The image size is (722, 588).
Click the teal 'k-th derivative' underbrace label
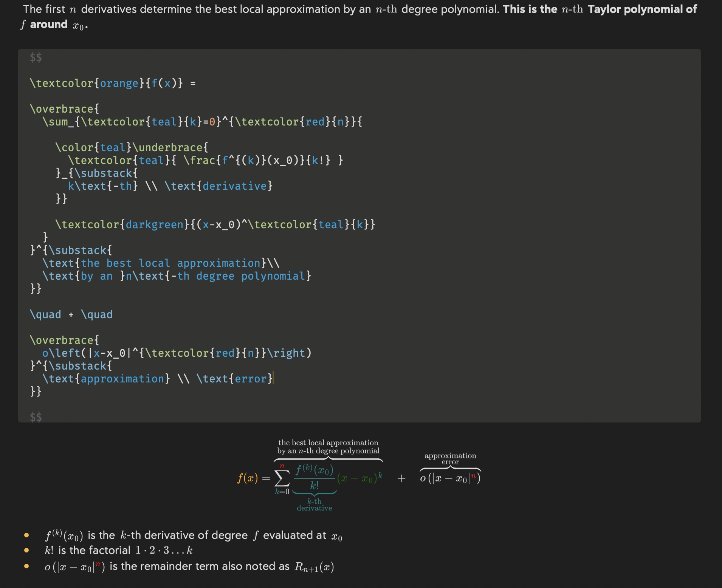(314, 505)
